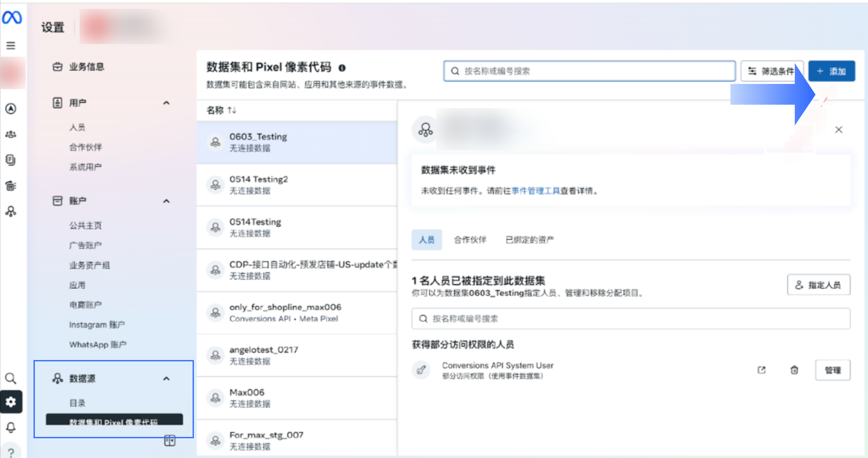The height and width of the screenshot is (458, 868).
Task: Select the only_for_shopline_max006 dataset row
Action: point(297,313)
